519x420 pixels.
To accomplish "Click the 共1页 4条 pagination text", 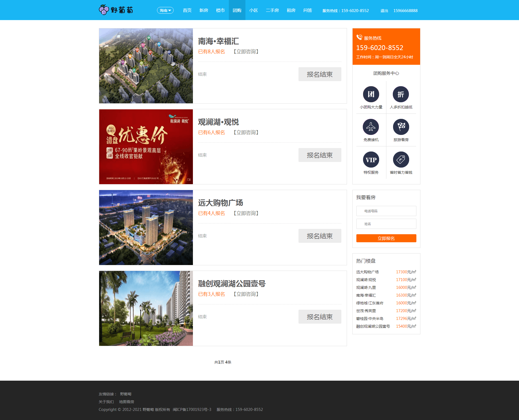I will [x=223, y=362].
